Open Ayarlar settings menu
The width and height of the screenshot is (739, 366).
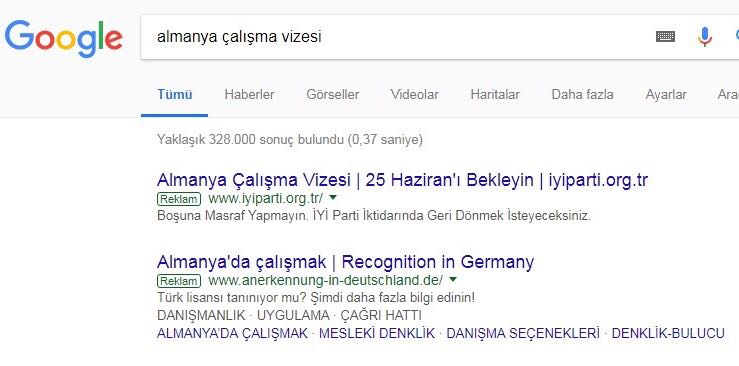[x=666, y=95]
